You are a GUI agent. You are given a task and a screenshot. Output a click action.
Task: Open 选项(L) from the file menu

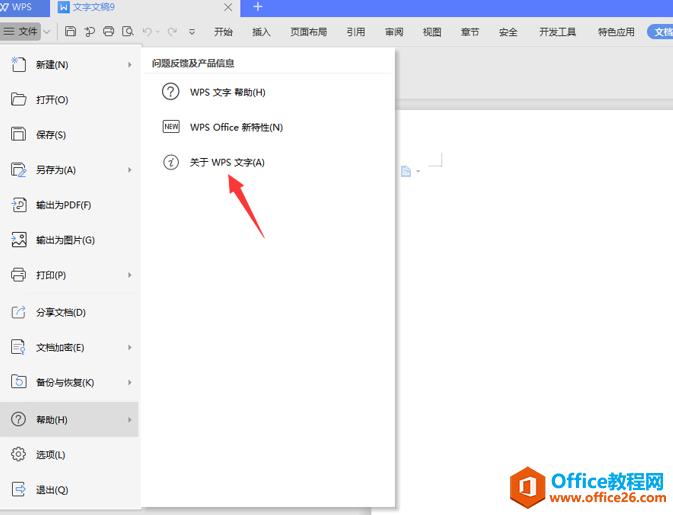69,454
